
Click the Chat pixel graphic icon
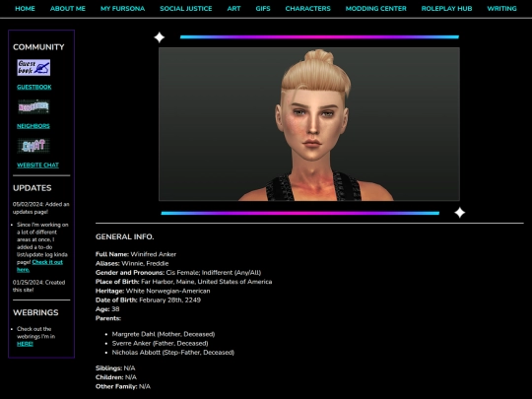pyautogui.click(x=33, y=146)
